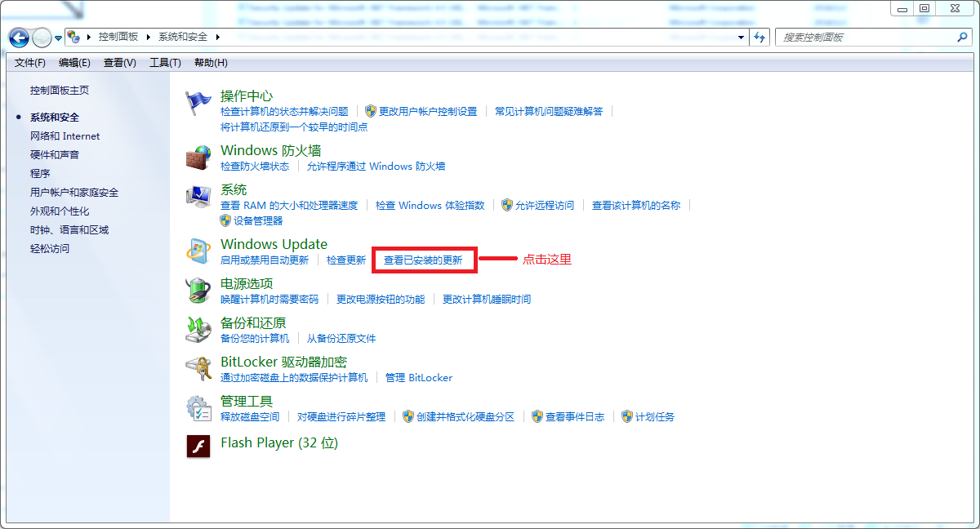Click the Power Options battery icon
Screen dimensions: 980x529
point(198,291)
